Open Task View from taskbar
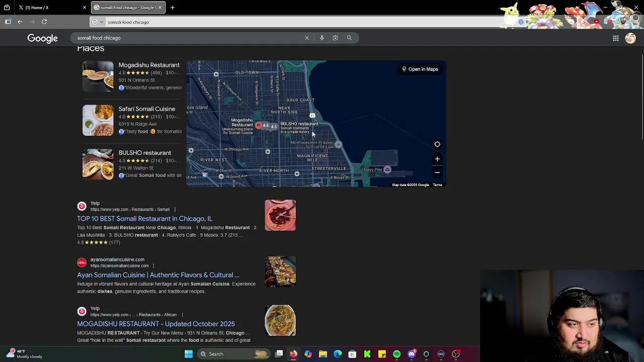Screen dimensions: 644x362 click(x=279, y=354)
